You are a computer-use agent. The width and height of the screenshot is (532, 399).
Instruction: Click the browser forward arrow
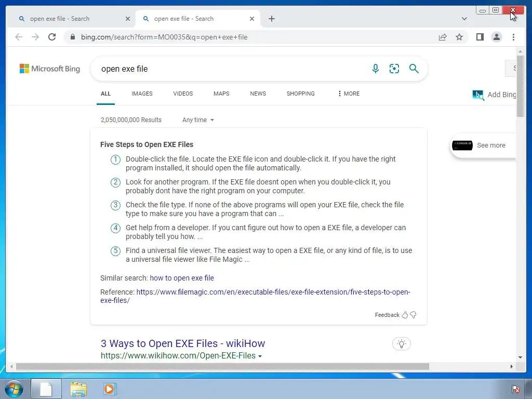click(x=35, y=37)
